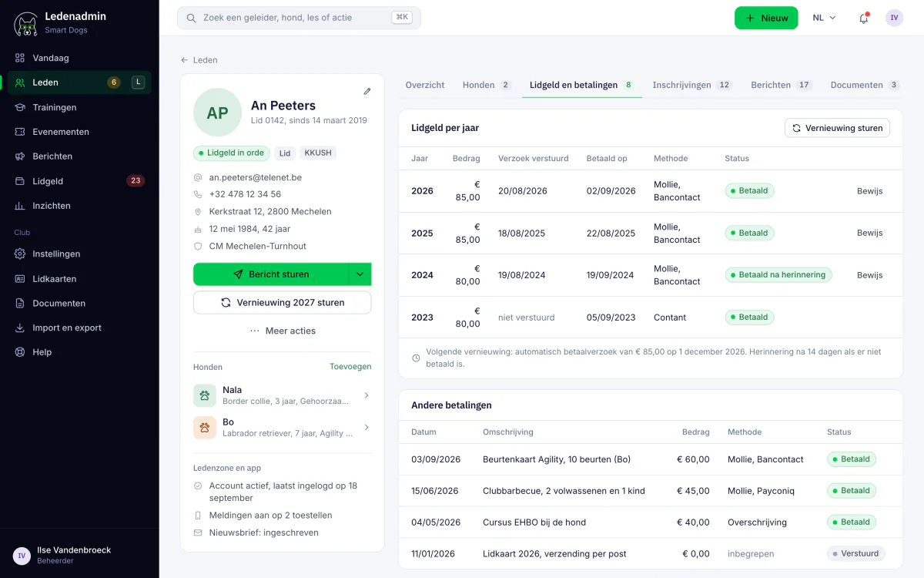Open the Bewijs link for 2024
The height and width of the screenshot is (578, 924).
click(869, 275)
